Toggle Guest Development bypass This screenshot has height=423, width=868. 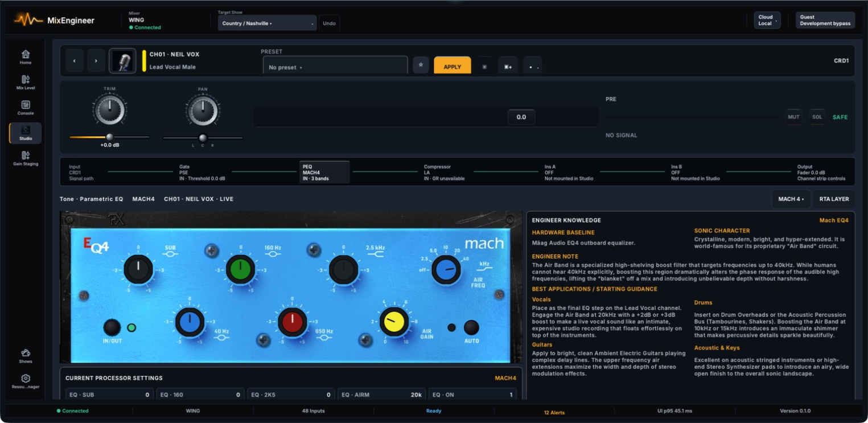(825, 20)
